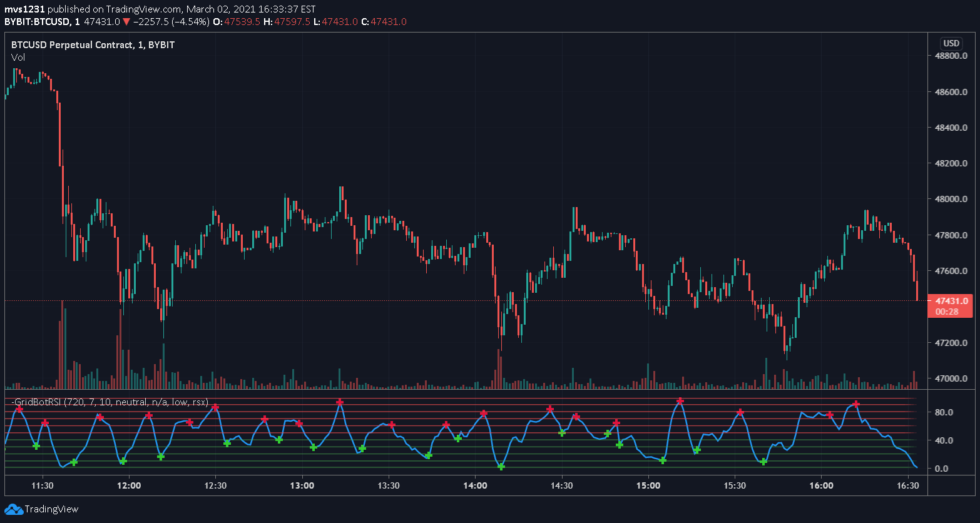Click the 47800.0 price axis label
Viewport: 980px width, 523px height.
[951, 235]
